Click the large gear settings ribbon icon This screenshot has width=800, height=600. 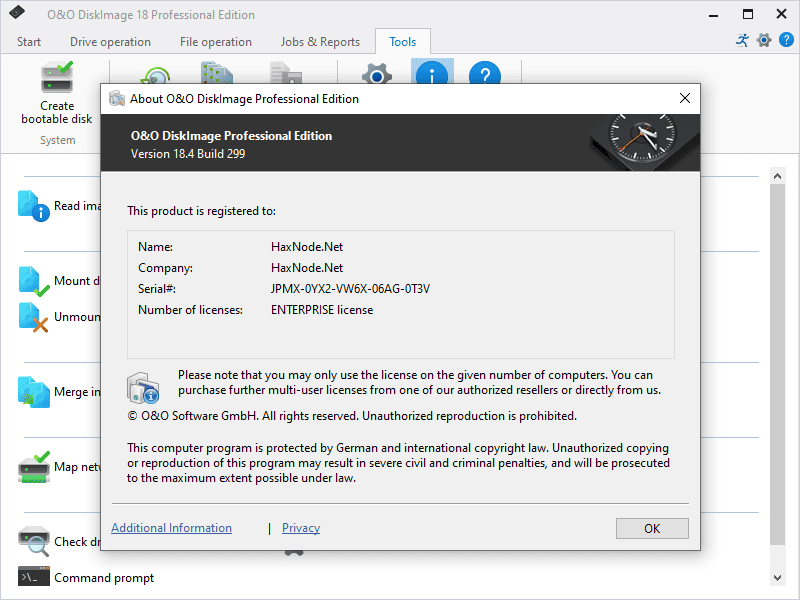tap(377, 73)
